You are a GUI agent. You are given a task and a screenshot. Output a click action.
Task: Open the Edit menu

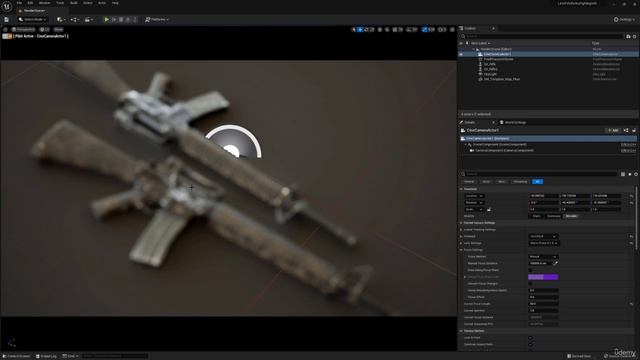click(x=30, y=3)
